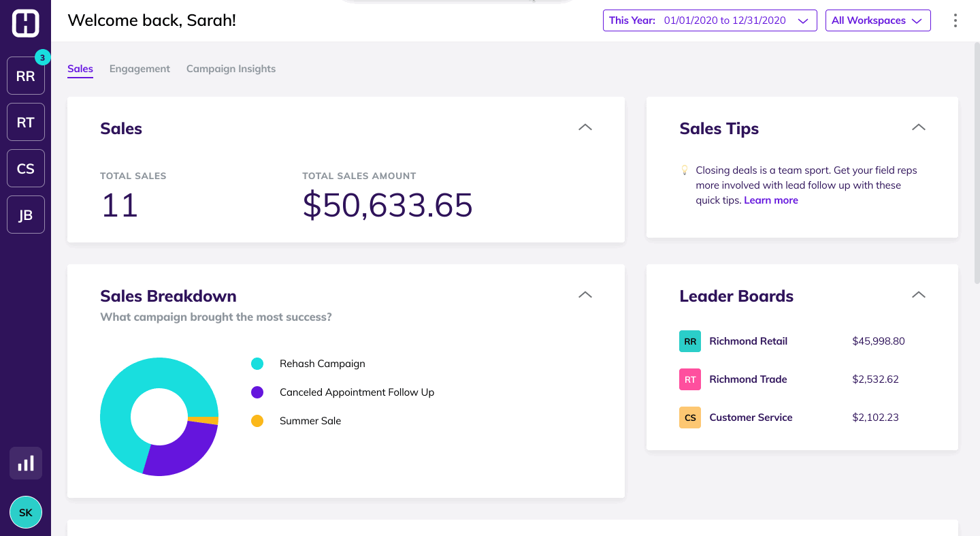The height and width of the screenshot is (536, 980).
Task: Collapse the Sales Breakdown card
Action: (585, 295)
